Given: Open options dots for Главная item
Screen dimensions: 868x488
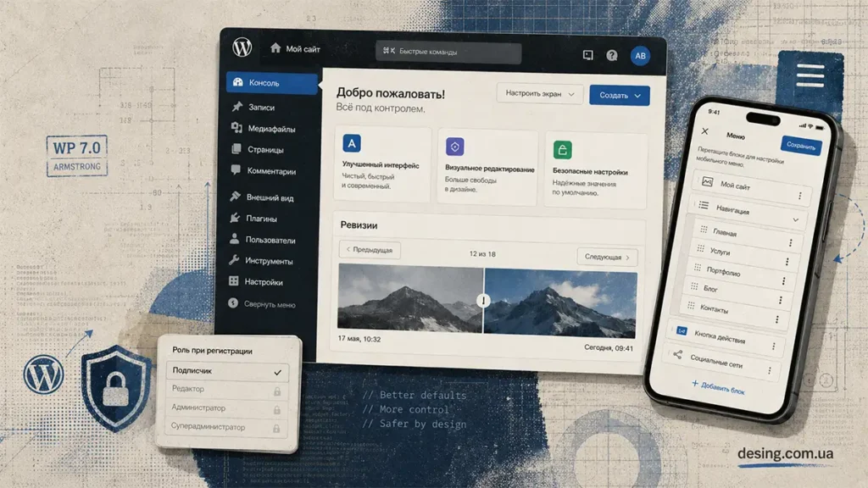Looking at the screenshot, I should [791, 242].
